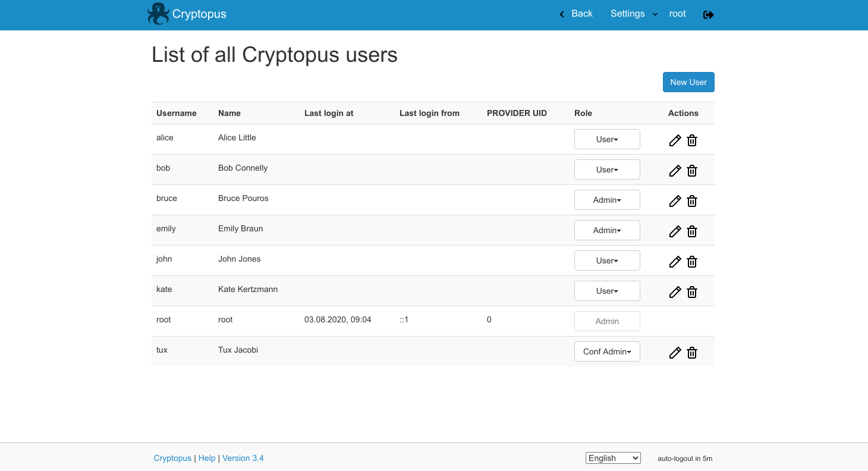Click the Name column header
Image resolution: width=868 pixels, height=471 pixels.
point(229,113)
